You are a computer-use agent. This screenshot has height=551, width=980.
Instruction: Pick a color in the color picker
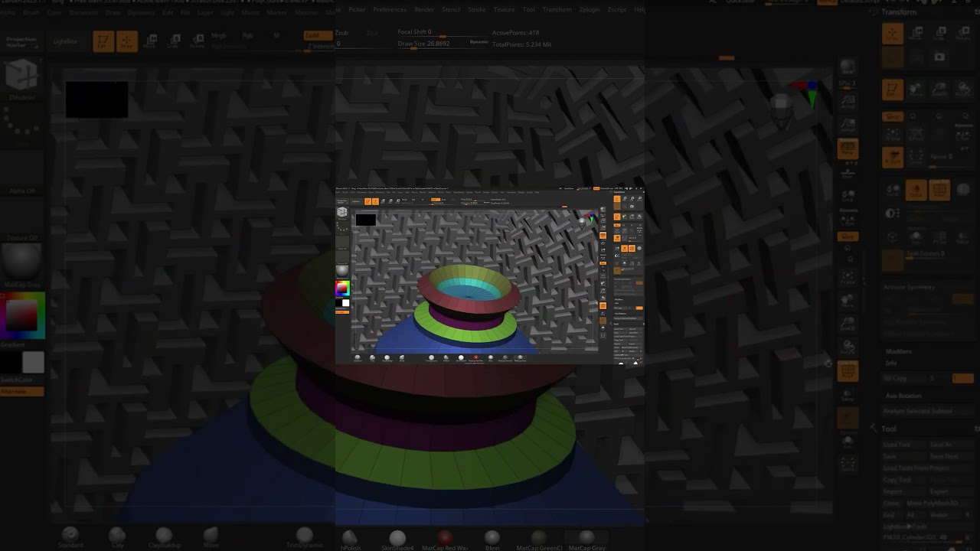pos(21,315)
